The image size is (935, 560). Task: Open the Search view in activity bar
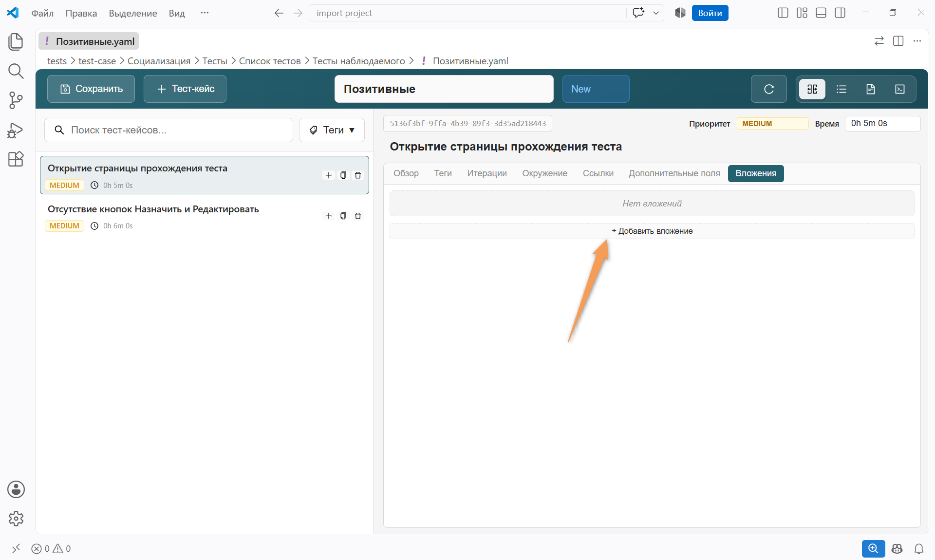pos(16,71)
